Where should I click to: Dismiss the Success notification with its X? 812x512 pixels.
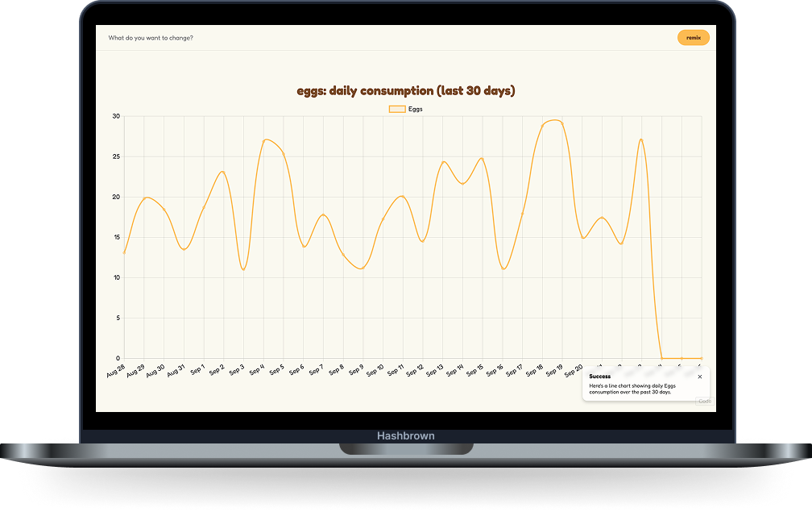click(699, 376)
